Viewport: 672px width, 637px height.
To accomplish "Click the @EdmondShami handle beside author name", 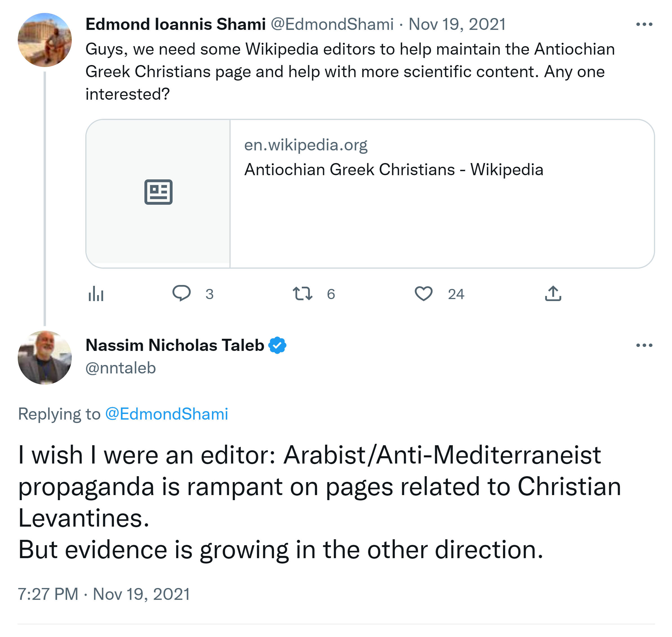I will click(332, 24).
